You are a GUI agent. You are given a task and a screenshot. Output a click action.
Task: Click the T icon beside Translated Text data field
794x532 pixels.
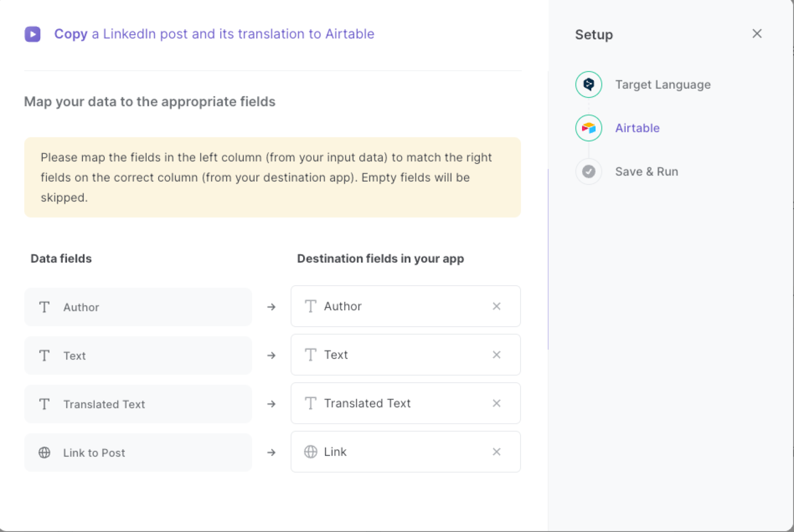pyautogui.click(x=44, y=404)
